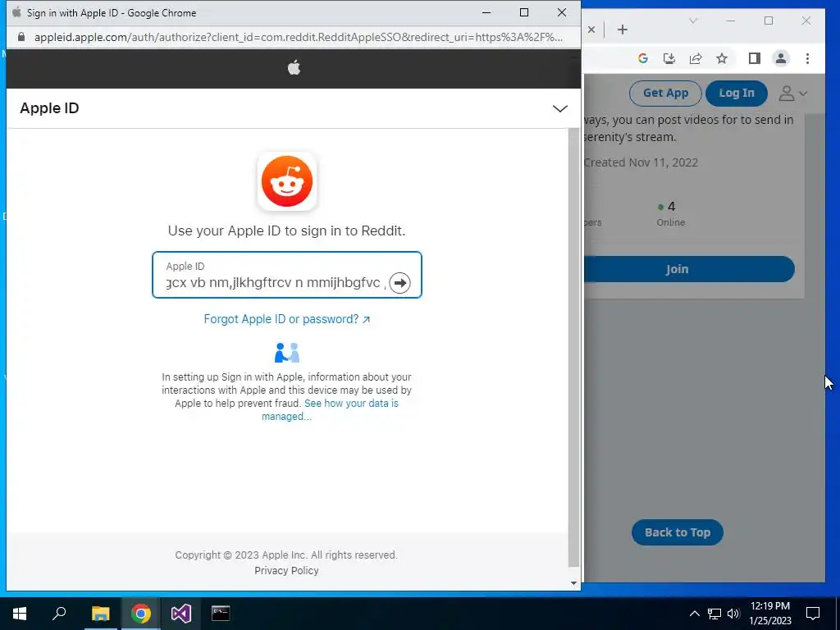840x630 pixels.
Task: Click the Reddit app logo
Action: (287, 181)
